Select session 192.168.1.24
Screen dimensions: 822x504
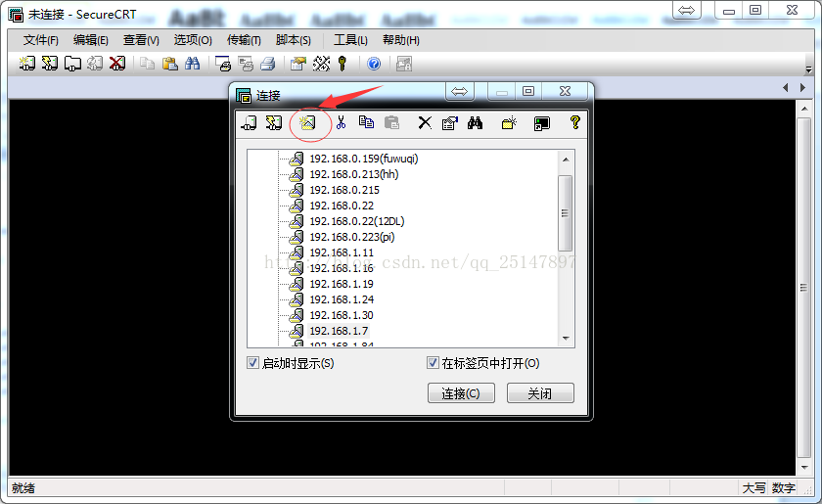[x=342, y=299]
